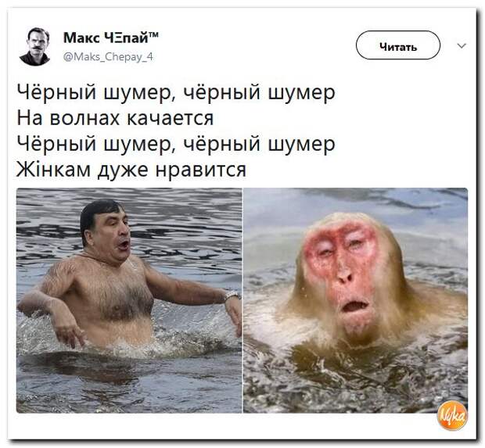Open the tweet author's profile avatar

point(35,46)
